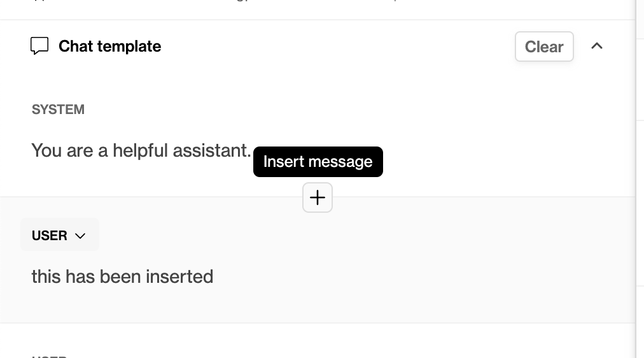
Task: Click the Insert message tooltip
Action: coord(318,162)
